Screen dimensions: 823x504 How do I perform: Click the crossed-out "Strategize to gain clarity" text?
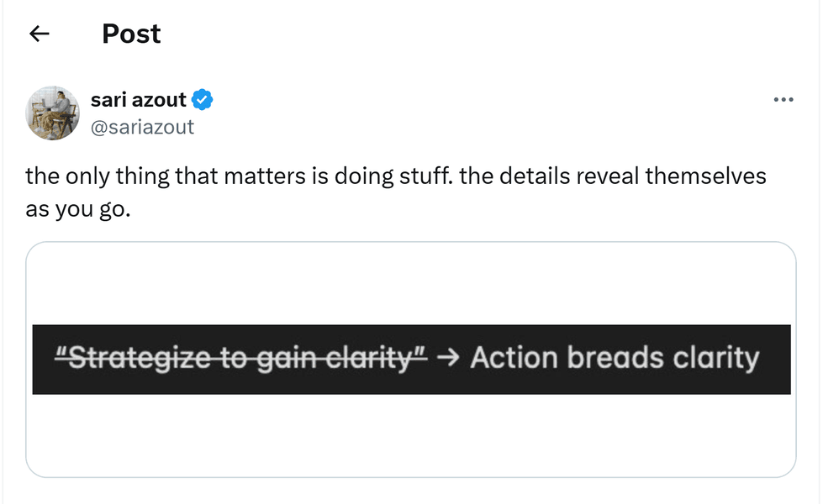click(241, 359)
